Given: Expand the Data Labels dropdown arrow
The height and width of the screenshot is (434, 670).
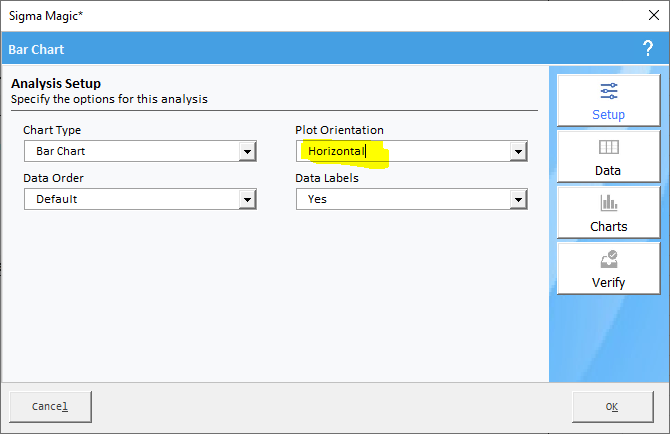Looking at the screenshot, I should (x=518, y=199).
